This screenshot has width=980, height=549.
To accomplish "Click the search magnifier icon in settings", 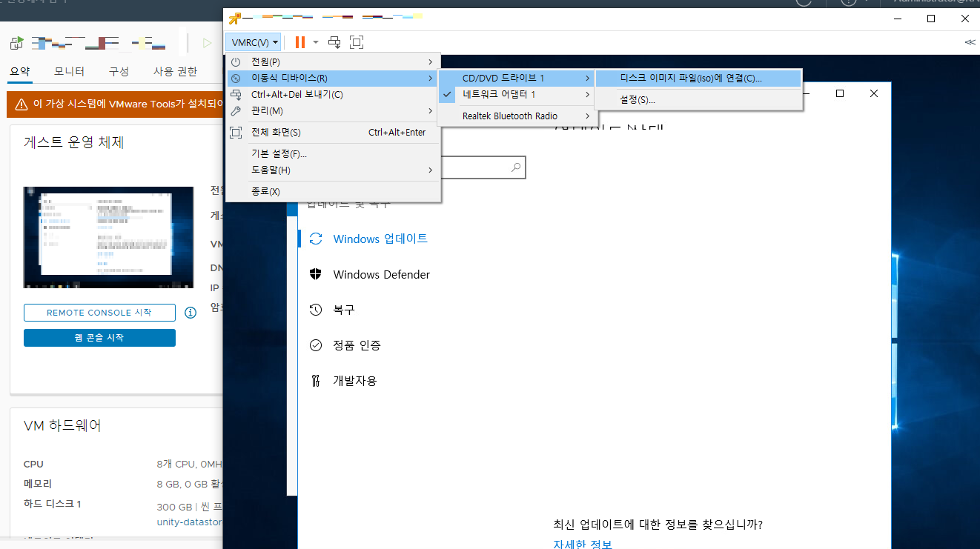I will pos(516,168).
